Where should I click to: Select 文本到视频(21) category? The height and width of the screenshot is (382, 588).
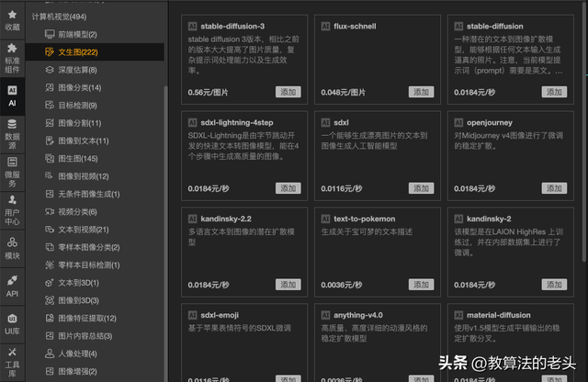[84, 230]
